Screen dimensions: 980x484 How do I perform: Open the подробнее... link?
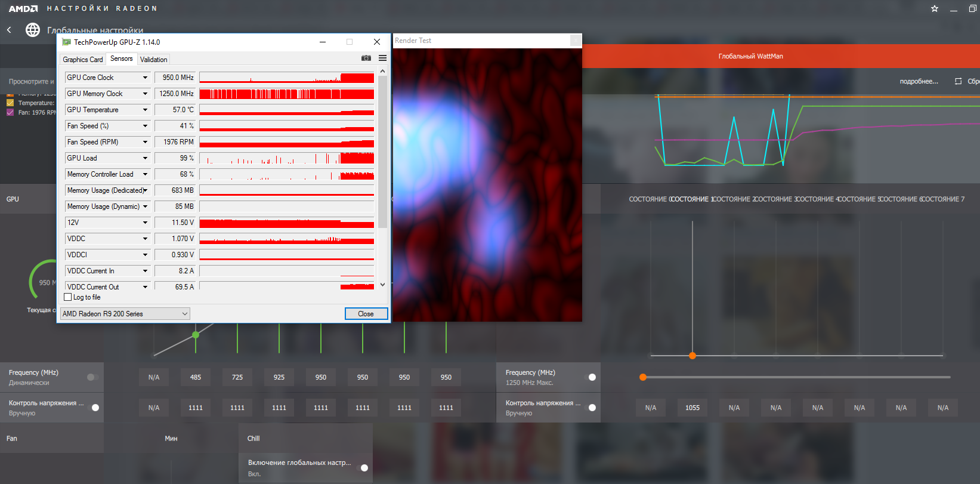click(919, 81)
